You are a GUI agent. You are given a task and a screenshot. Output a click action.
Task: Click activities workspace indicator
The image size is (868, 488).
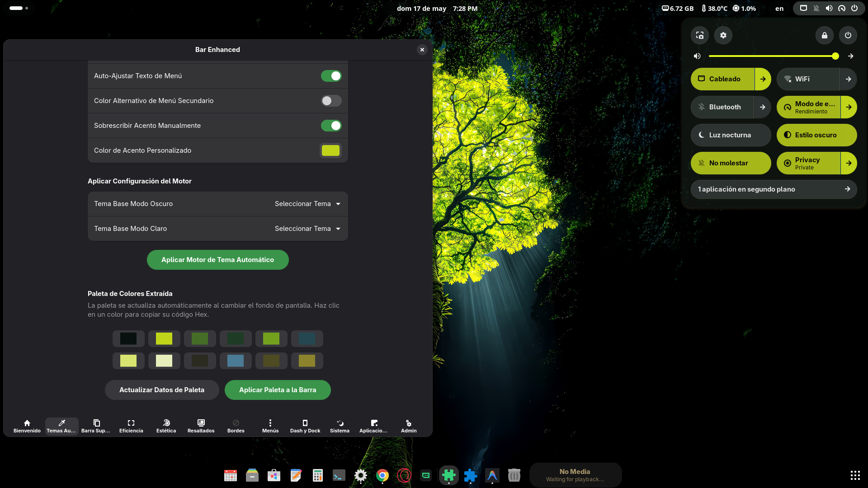click(x=19, y=8)
